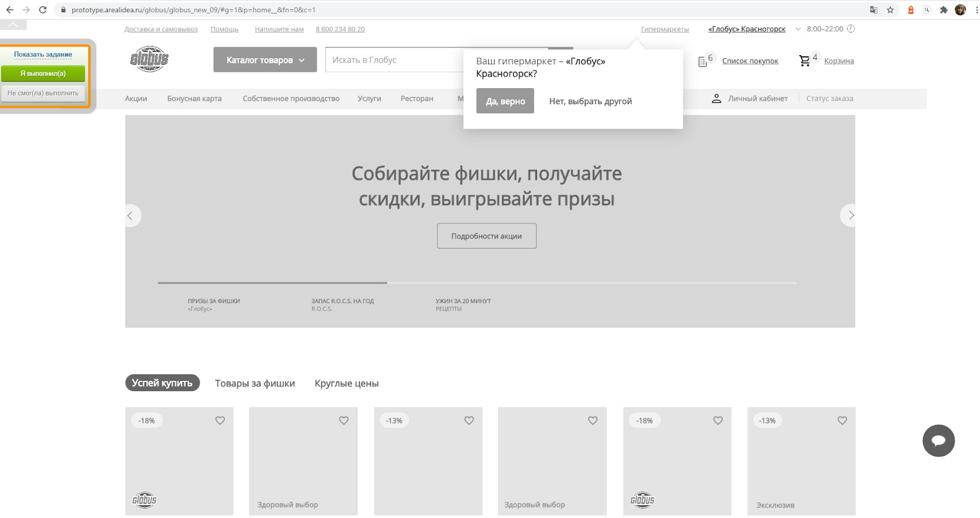Expand the Каталог товаров dropdown
This screenshot has height=518, width=980.
pos(265,60)
